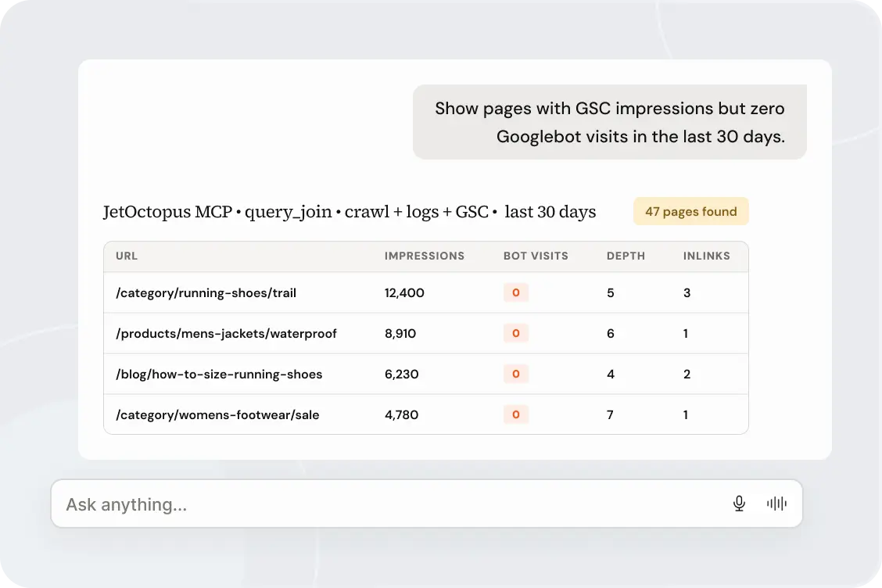
Task: Click the microphone icon in the input box
Action: 739,504
